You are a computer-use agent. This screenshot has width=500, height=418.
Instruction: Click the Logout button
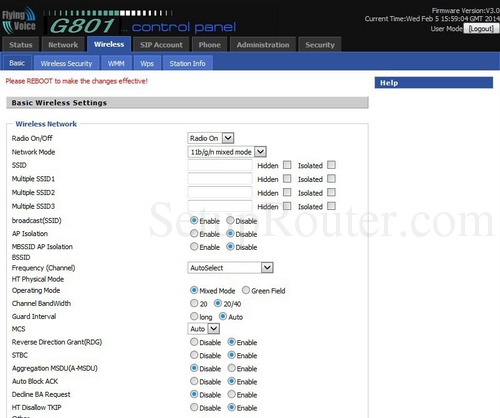tap(481, 29)
